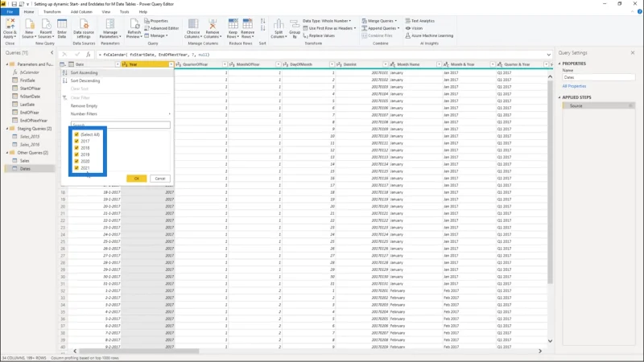
Task: Click the sort ascending ribbon icon
Action: [x=263, y=21]
